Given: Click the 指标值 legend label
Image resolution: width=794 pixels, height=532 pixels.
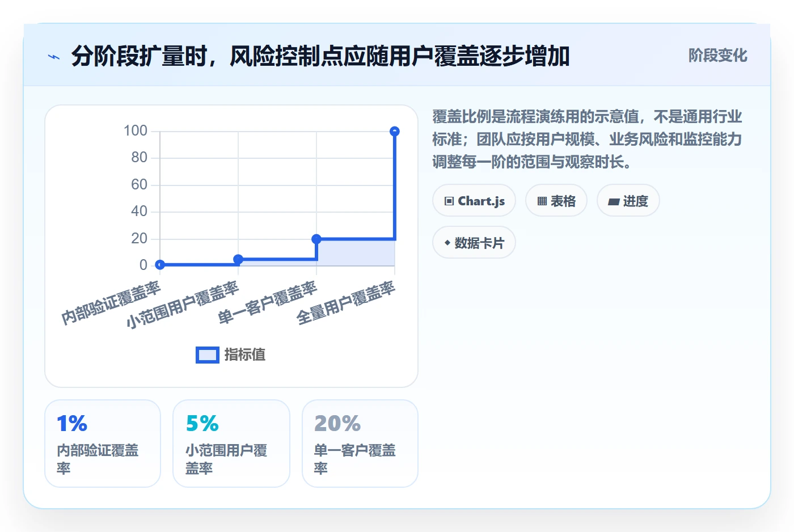Looking at the screenshot, I should point(245,355).
